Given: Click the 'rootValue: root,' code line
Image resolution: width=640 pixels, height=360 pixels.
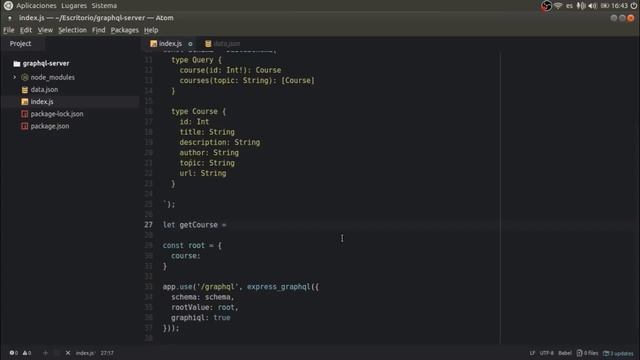Looking at the screenshot, I should click(x=204, y=307).
